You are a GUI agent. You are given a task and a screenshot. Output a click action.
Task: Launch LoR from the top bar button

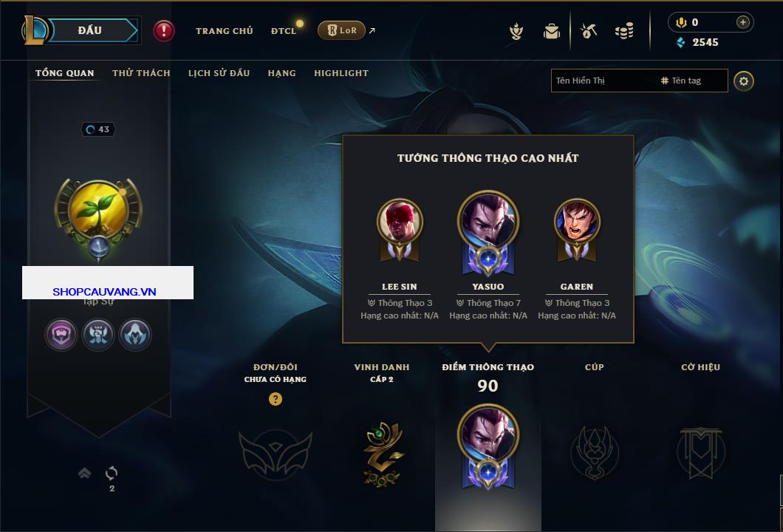click(341, 30)
